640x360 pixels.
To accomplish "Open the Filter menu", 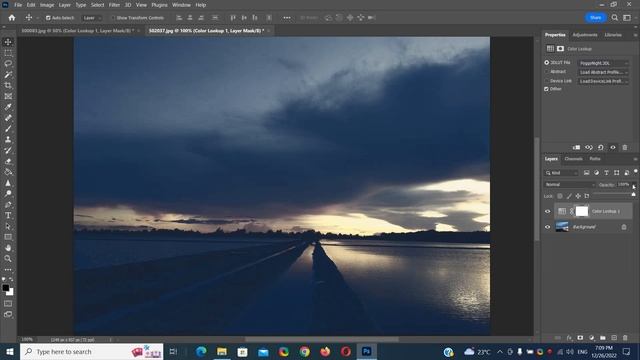I will coord(114,5).
